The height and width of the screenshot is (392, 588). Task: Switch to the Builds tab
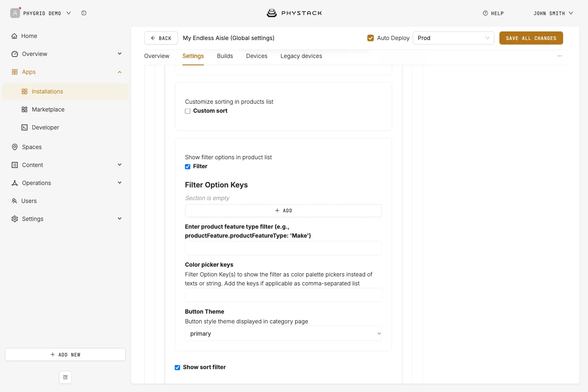click(225, 56)
